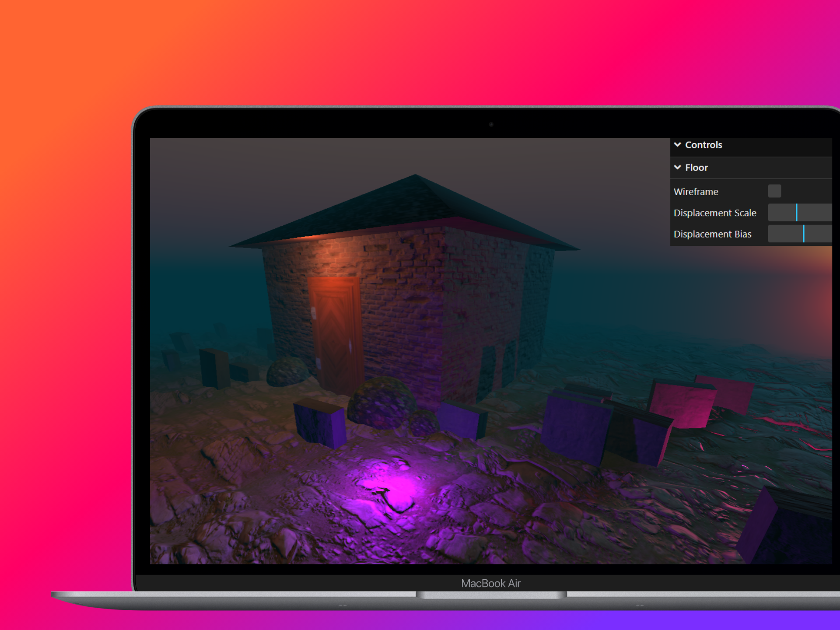Viewport: 840px width, 630px height.
Task: Click the large bush beside the door
Action: 381,402
